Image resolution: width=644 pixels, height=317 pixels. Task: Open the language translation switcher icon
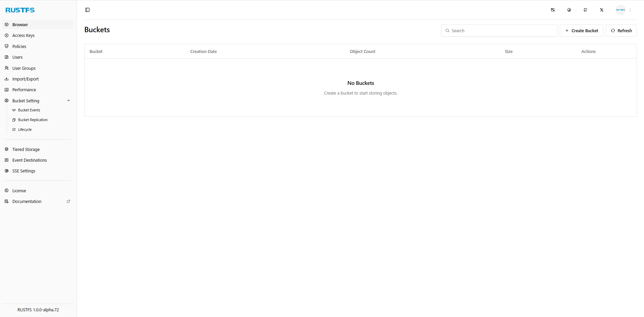(x=553, y=10)
